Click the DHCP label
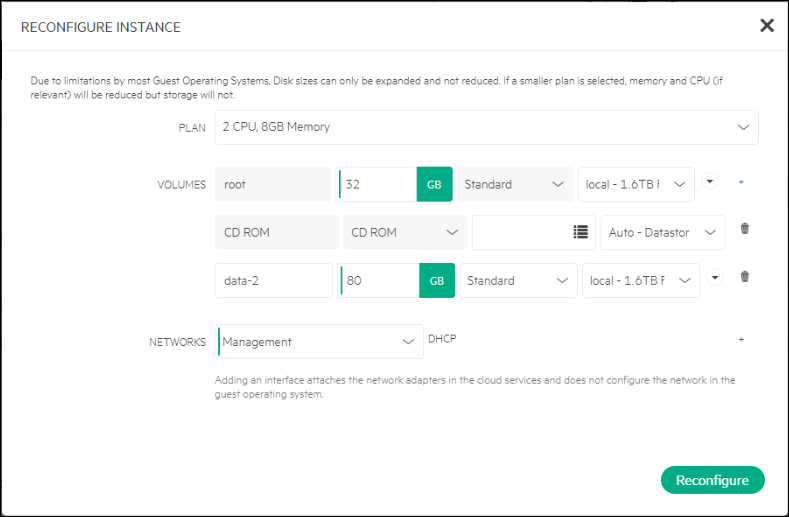The image size is (789, 517). (x=442, y=339)
